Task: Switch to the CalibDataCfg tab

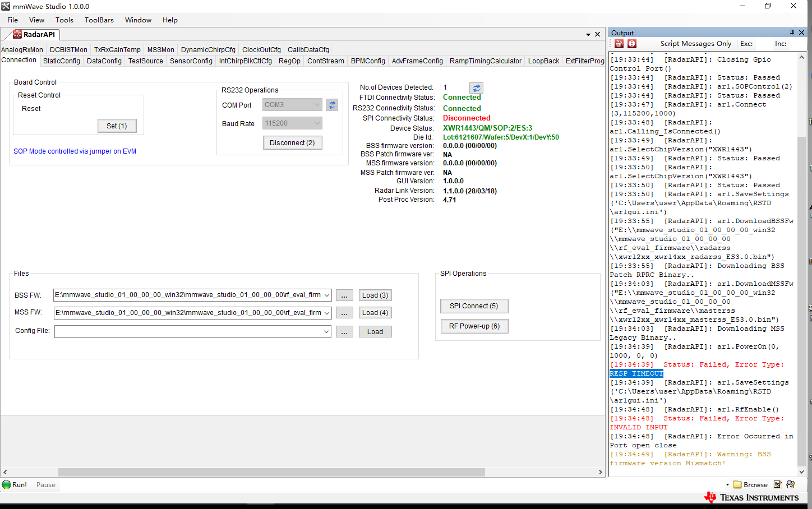Action: [308, 50]
